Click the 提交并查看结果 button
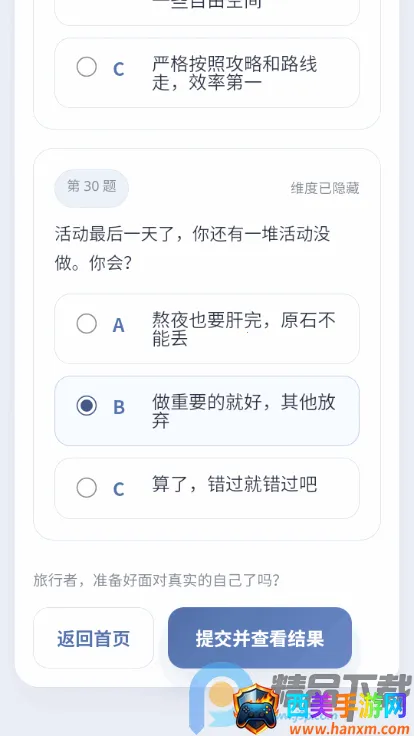This screenshot has height=736, width=414. pyautogui.click(x=260, y=638)
